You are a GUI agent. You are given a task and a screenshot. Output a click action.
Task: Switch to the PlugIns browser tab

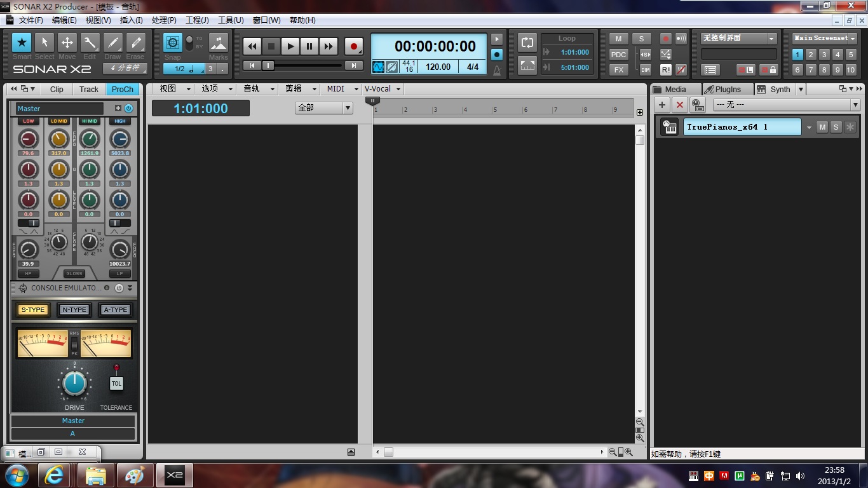[728, 90]
